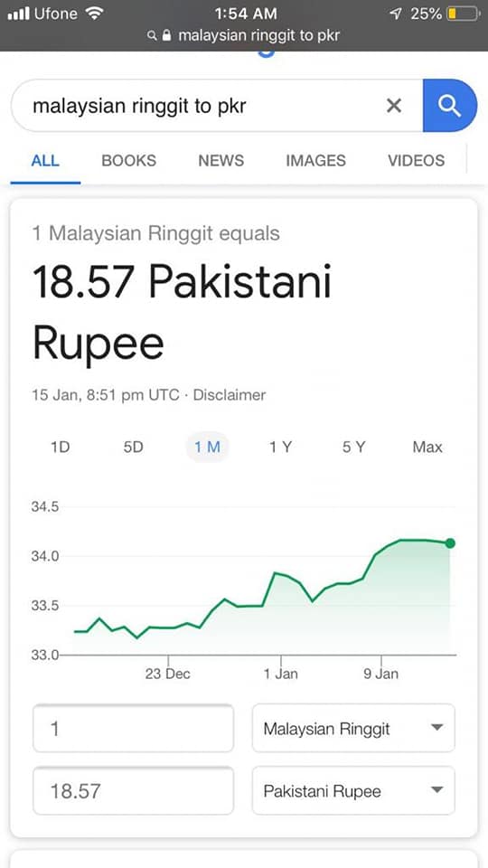Tap the location arrow icon in status bar
Screen dimensions: 488x868
(x=396, y=14)
